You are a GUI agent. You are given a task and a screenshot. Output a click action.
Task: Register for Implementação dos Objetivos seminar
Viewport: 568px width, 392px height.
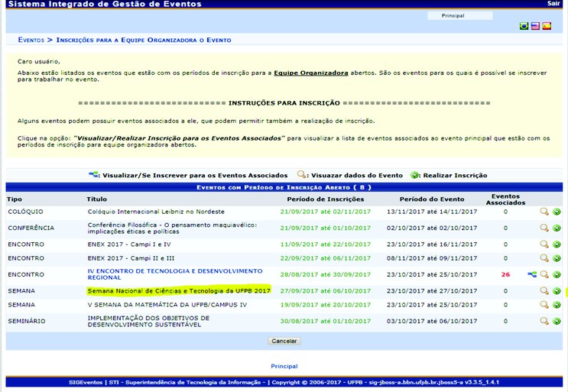click(x=557, y=321)
